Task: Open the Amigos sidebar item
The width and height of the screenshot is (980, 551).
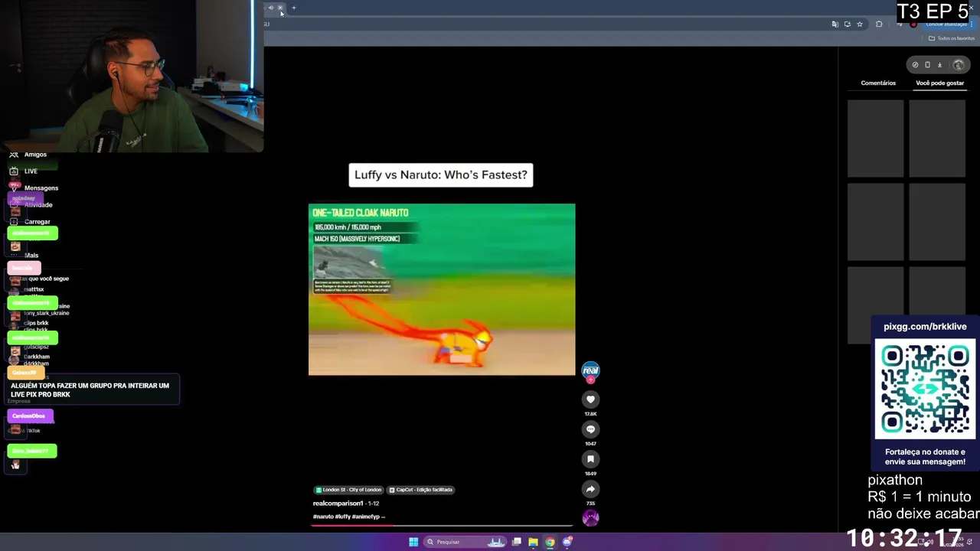Action: 29,155
